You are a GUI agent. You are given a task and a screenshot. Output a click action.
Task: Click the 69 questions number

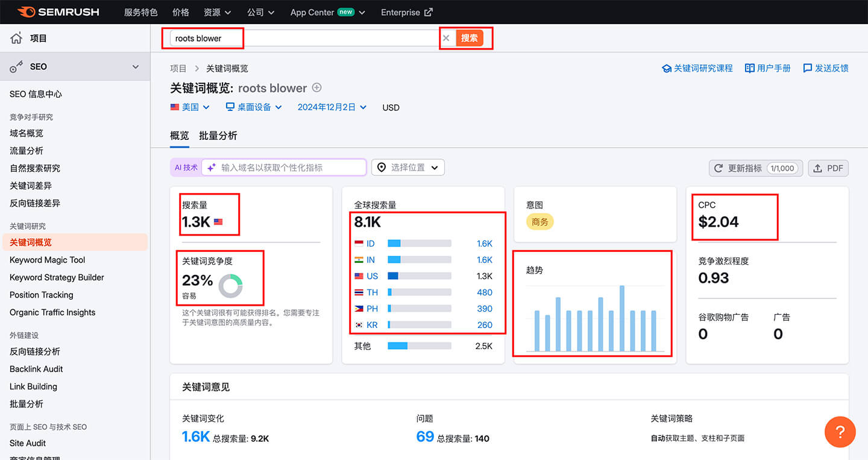425,436
